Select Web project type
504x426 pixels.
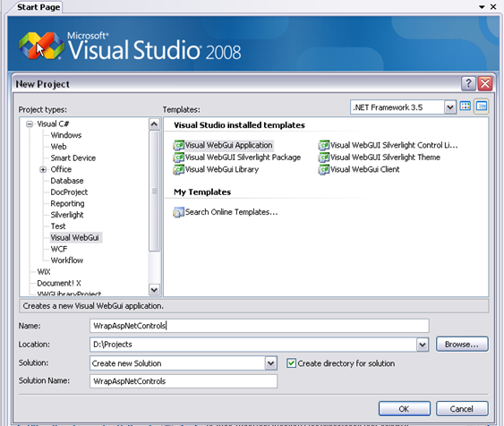pos(58,147)
